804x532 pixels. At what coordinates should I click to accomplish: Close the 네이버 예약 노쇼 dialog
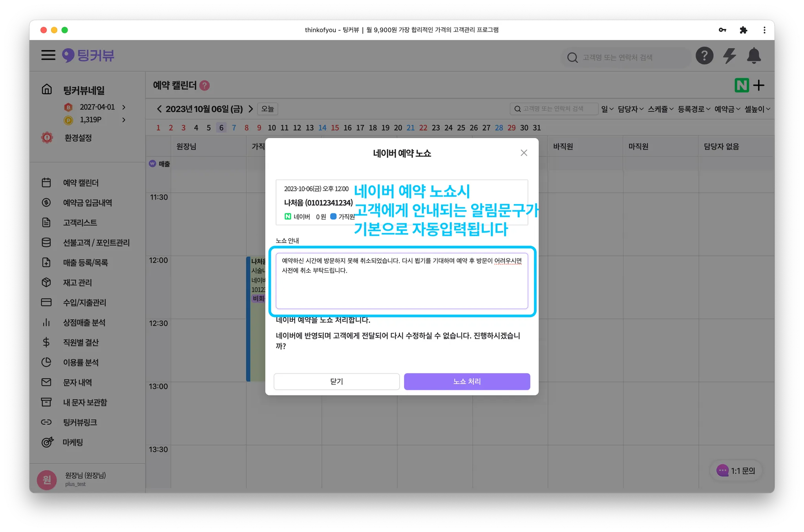pos(524,153)
